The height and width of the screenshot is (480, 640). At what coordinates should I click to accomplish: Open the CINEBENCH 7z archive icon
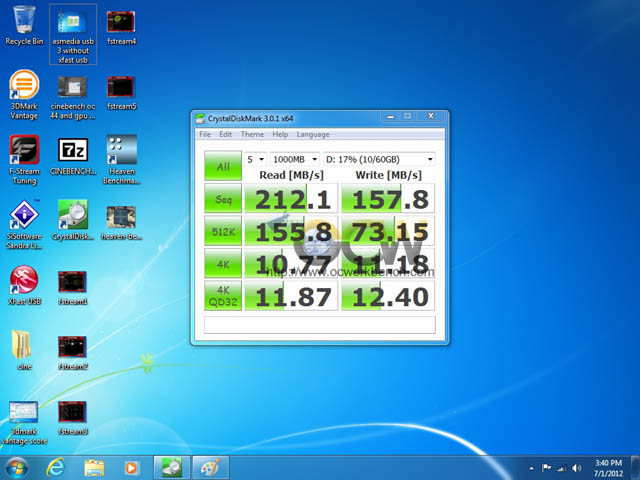coord(73,156)
